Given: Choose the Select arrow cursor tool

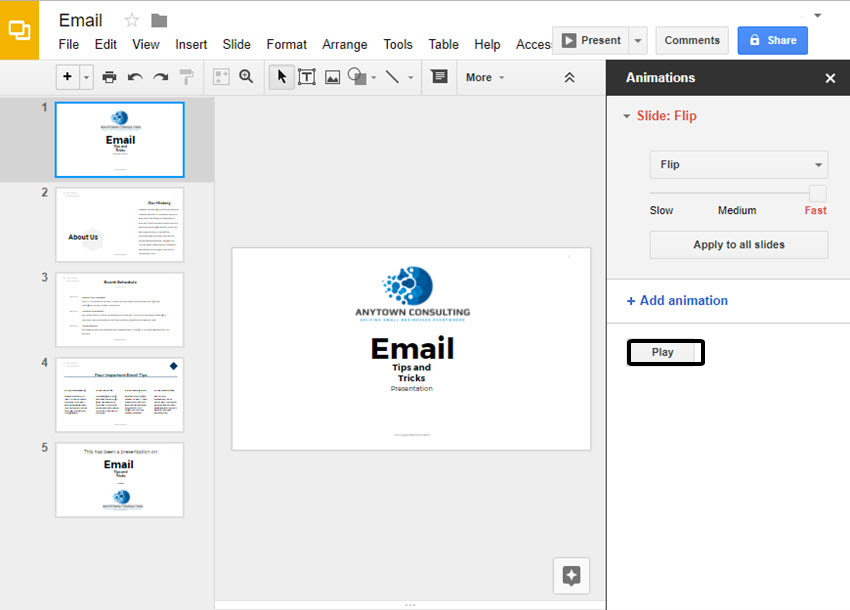Looking at the screenshot, I should (x=281, y=76).
